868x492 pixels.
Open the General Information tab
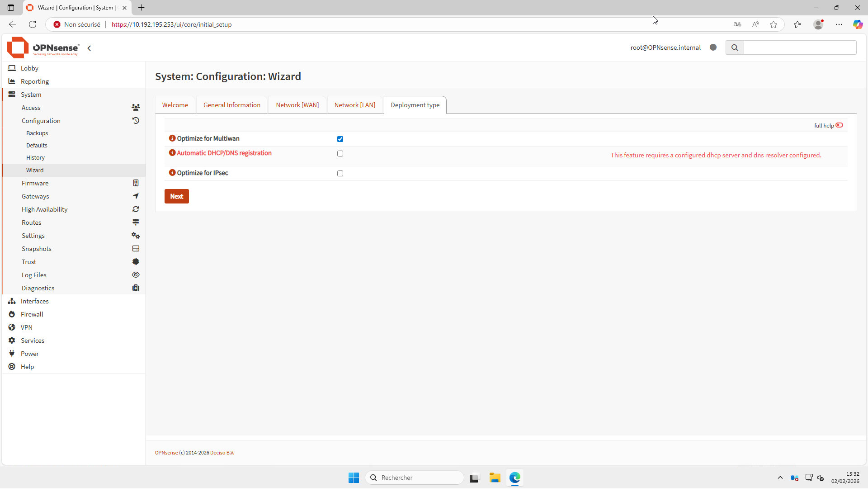coord(231,105)
